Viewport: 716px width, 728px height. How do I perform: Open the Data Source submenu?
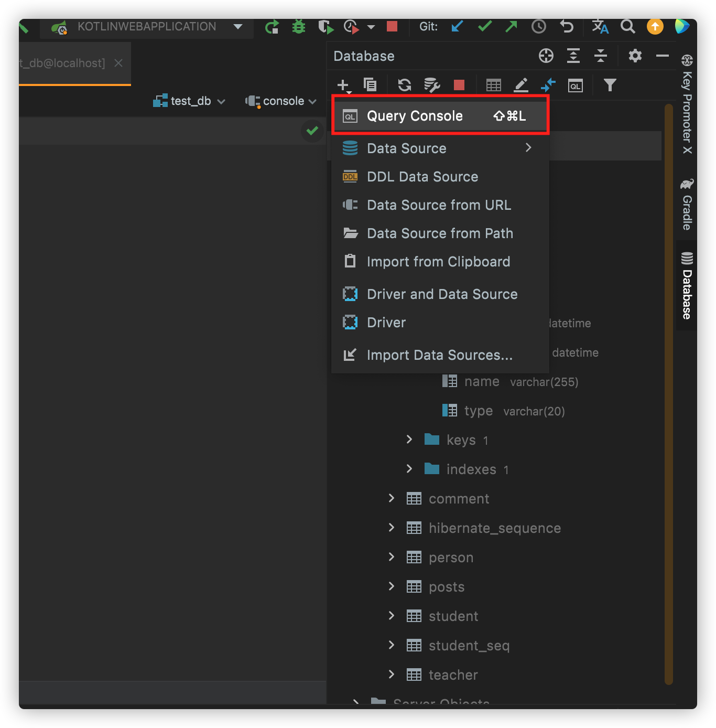[440, 148]
